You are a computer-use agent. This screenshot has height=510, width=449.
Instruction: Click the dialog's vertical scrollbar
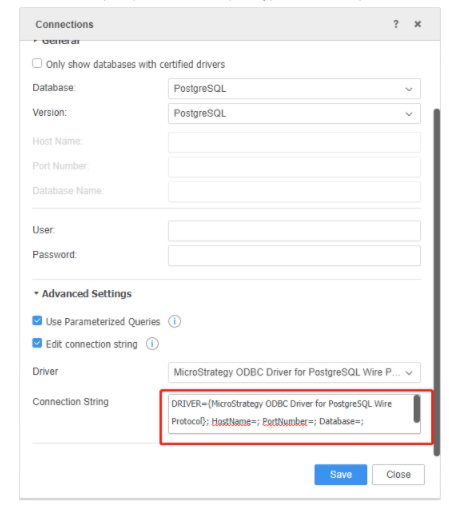437,282
